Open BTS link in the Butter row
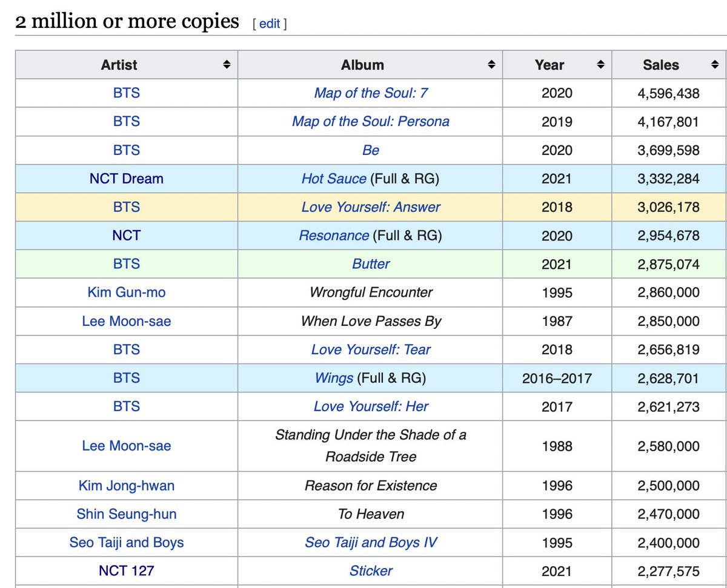This screenshot has height=588, width=727. point(127,264)
